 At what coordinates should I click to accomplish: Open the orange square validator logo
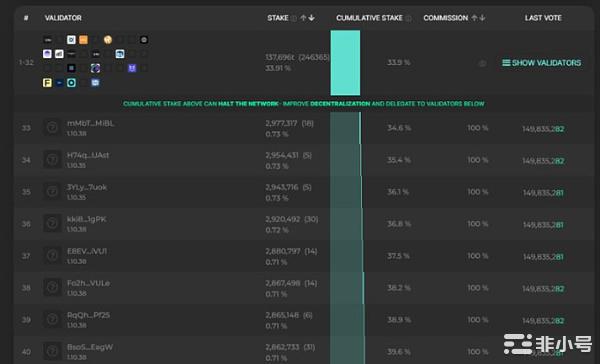tap(83, 40)
